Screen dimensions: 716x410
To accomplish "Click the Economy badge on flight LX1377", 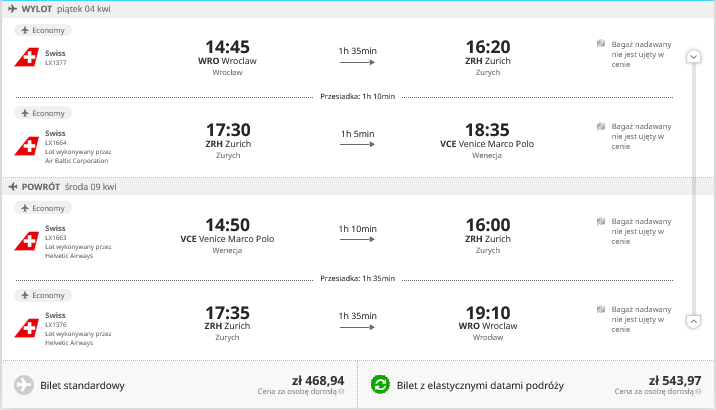I will [43, 30].
